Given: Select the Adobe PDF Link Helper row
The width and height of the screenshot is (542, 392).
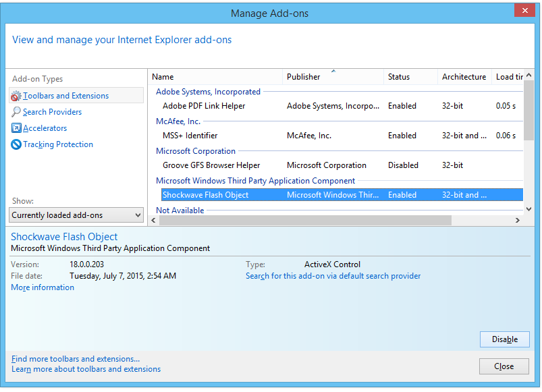Looking at the screenshot, I should point(342,106).
